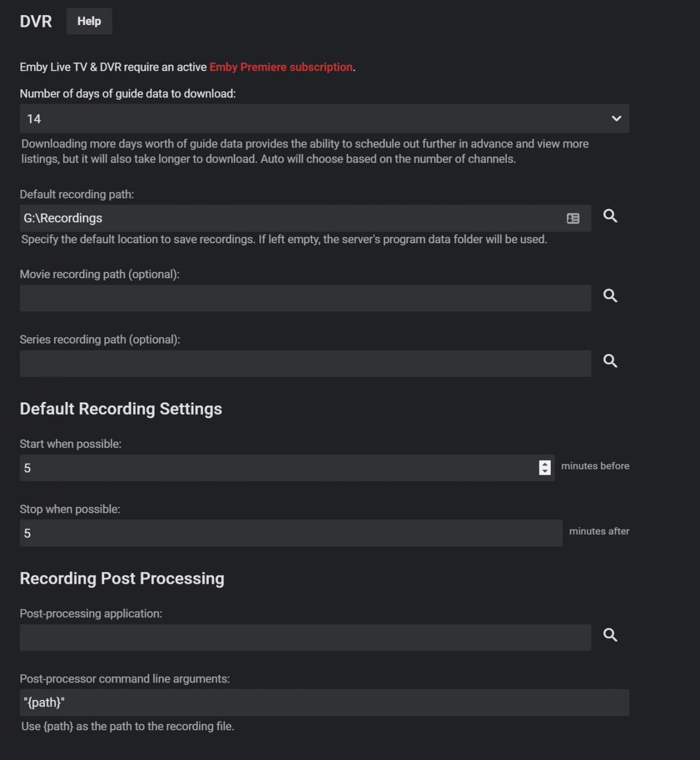Screen dimensions: 700x760
Task: Click the Movie recording path (optional) label
Action: (x=100, y=274)
